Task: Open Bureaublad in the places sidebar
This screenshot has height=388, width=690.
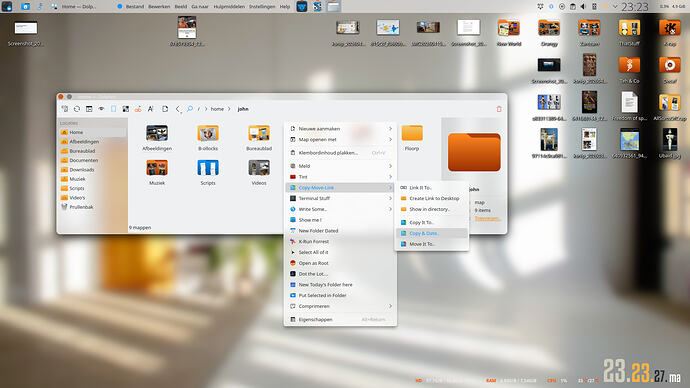Action: click(92, 151)
